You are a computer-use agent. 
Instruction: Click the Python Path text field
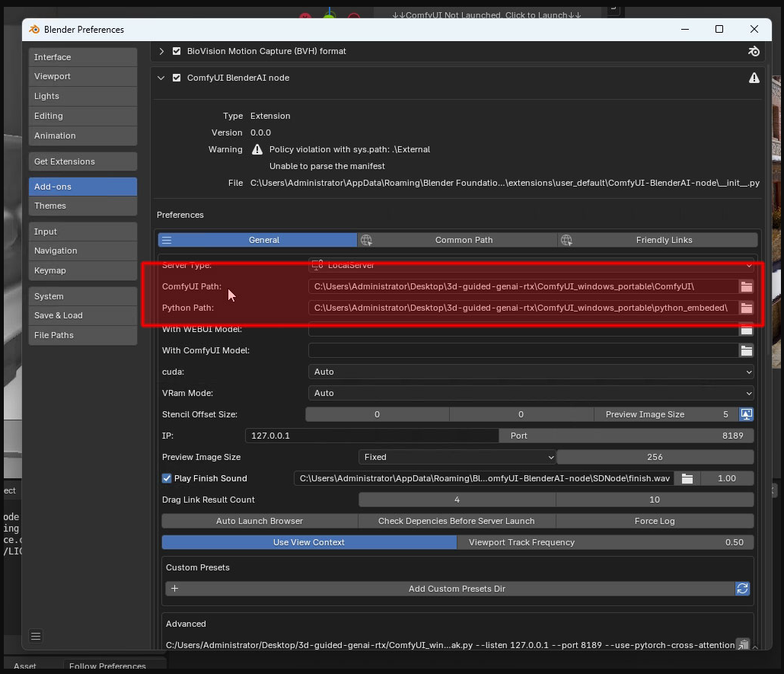point(524,308)
